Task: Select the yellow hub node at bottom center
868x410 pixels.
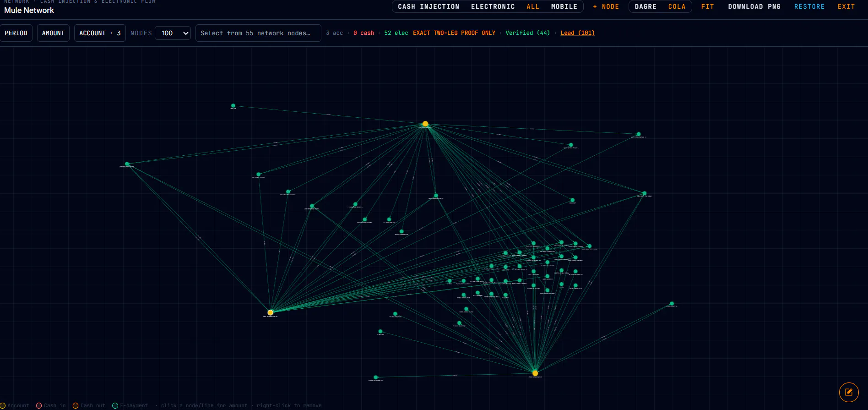Action: tap(535, 373)
